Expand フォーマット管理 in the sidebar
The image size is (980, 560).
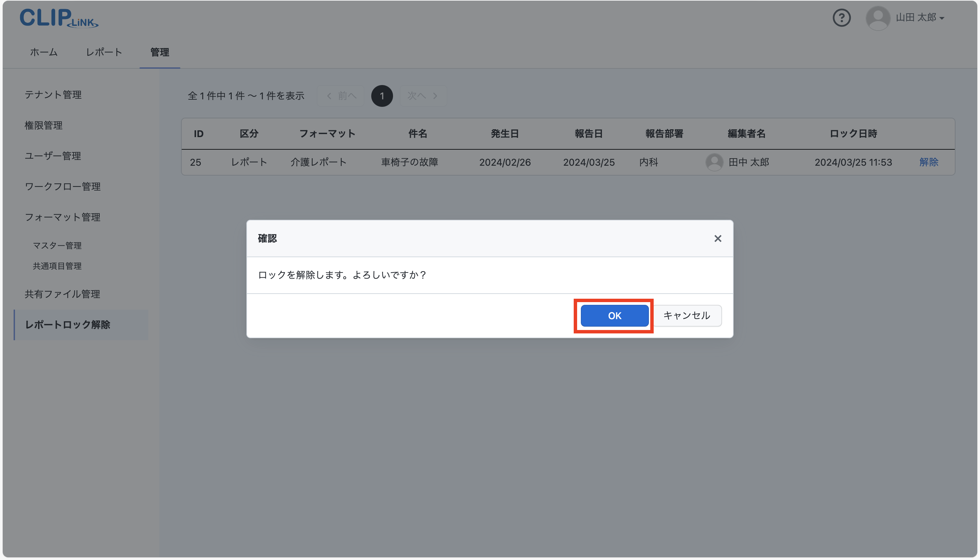(62, 217)
